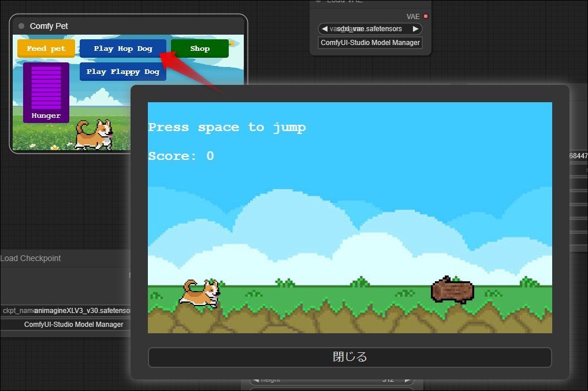
Task: Select the Load Checkpoint node title
Action: (31, 258)
